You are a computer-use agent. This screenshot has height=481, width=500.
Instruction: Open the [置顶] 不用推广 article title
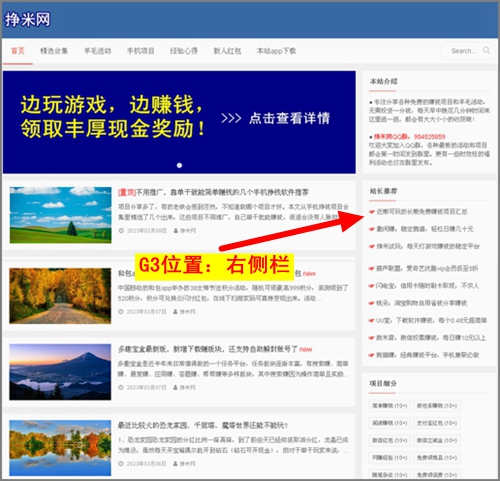click(213, 192)
